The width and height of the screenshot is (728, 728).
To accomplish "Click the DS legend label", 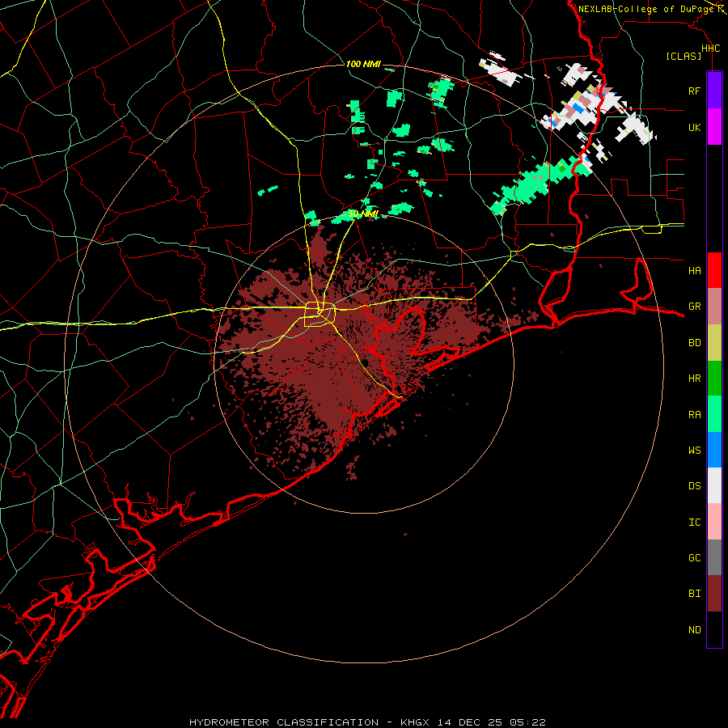I will click(x=694, y=486).
